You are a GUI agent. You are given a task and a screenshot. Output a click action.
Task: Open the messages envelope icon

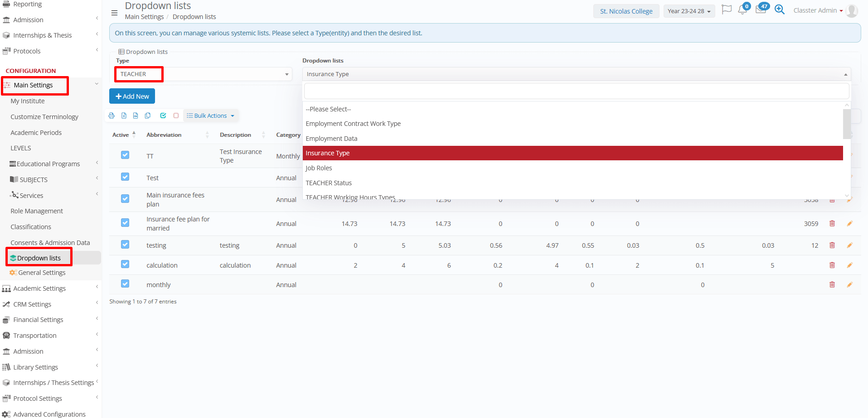761,10
